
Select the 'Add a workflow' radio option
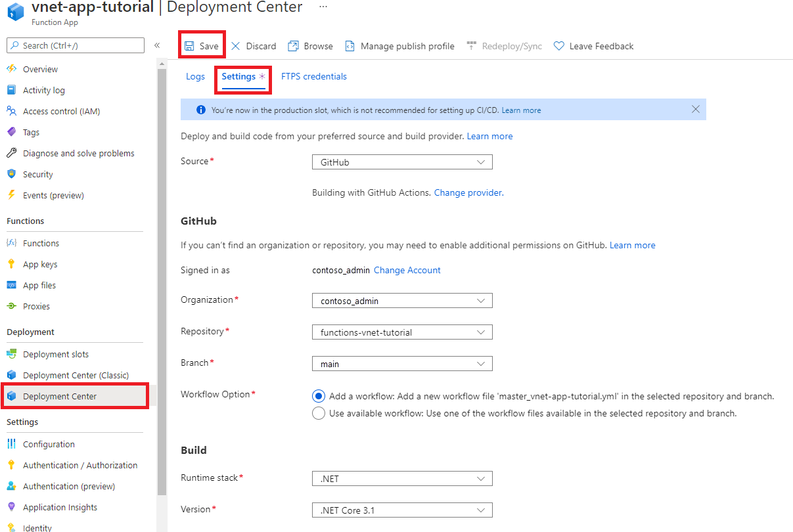click(319, 395)
